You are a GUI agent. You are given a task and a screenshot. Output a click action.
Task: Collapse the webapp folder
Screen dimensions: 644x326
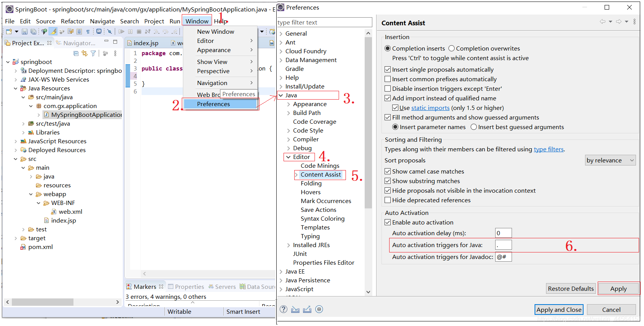coord(31,194)
